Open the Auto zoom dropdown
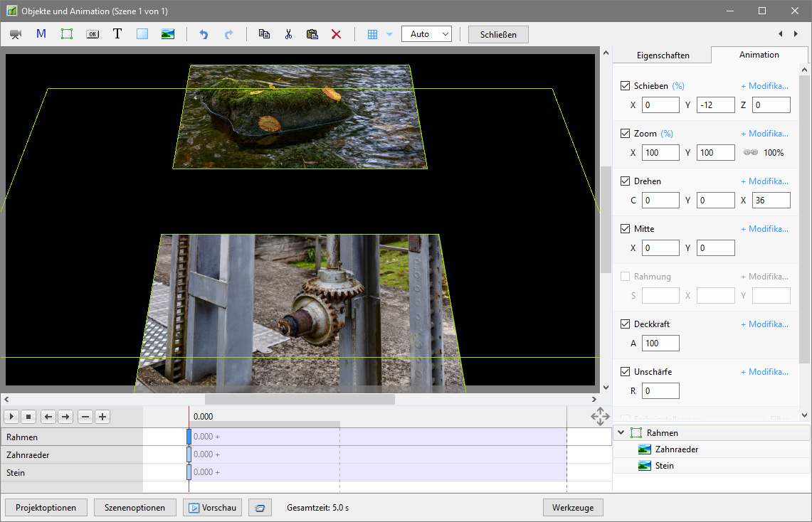This screenshot has width=812, height=522. (x=426, y=34)
